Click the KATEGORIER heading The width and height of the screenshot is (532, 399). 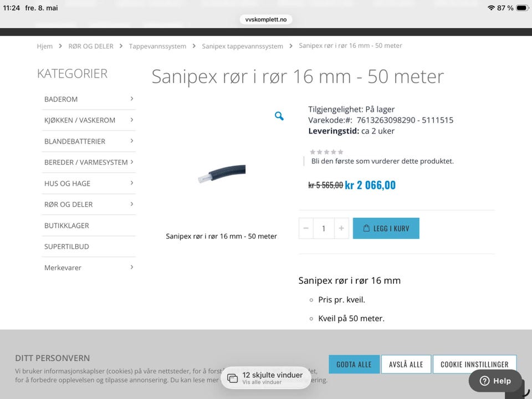click(72, 74)
